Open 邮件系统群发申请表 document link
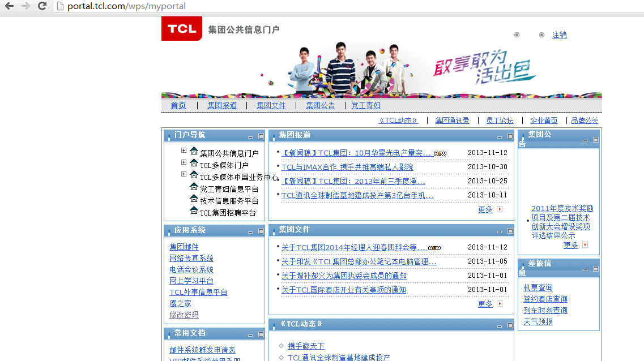Image resolution: width=644 pixels, height=361 pixels. coord(202,350)
